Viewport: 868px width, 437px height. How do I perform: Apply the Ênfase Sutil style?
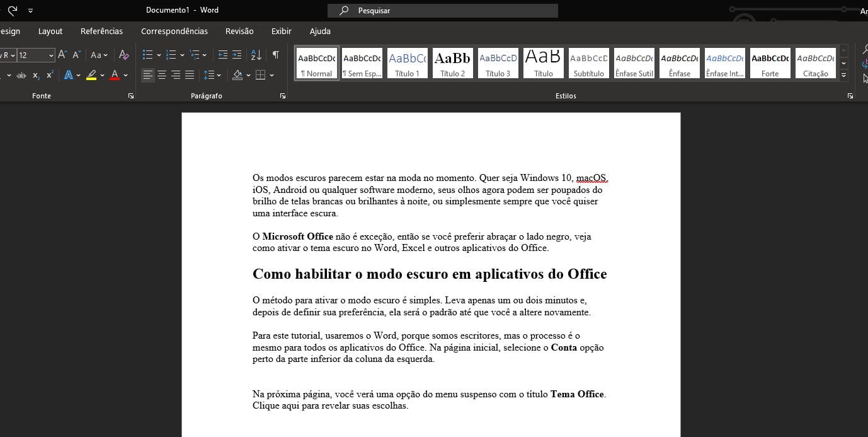[634, 63]
